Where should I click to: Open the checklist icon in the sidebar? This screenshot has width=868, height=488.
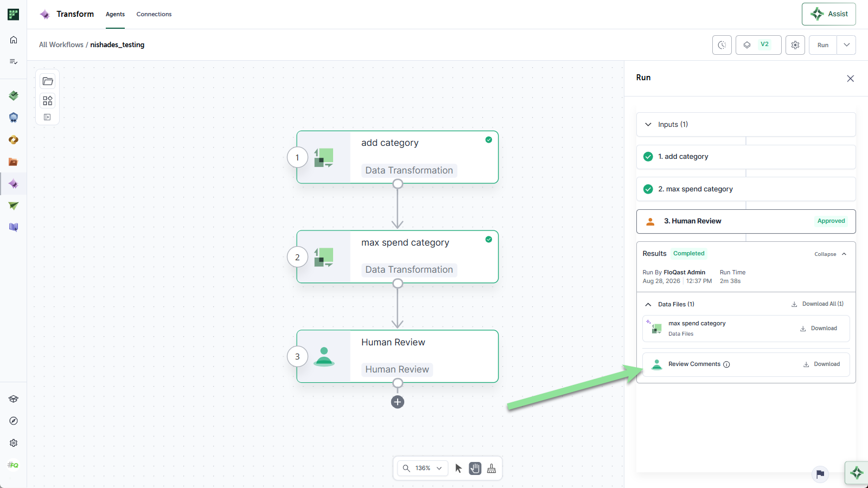click(x=14, y=62)
